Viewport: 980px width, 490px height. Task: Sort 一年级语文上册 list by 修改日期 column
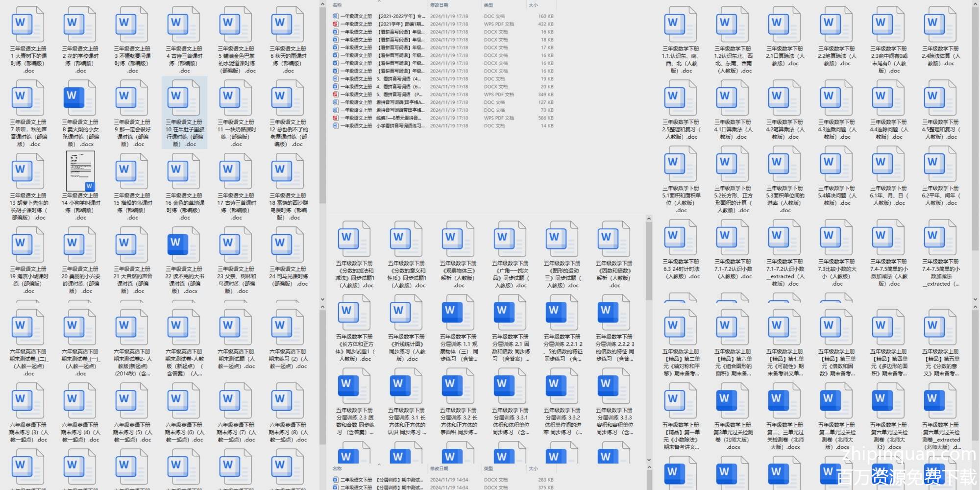(x=439, y=5)
